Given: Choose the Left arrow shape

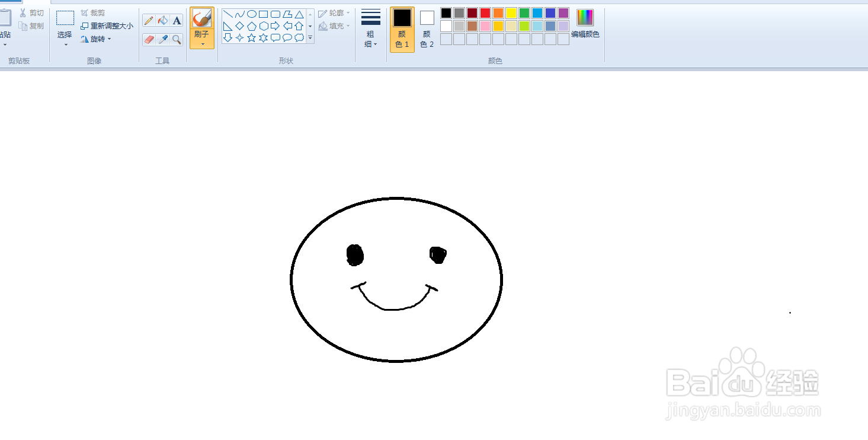Looking at the screenshot, I should click(x=287, y=26).
